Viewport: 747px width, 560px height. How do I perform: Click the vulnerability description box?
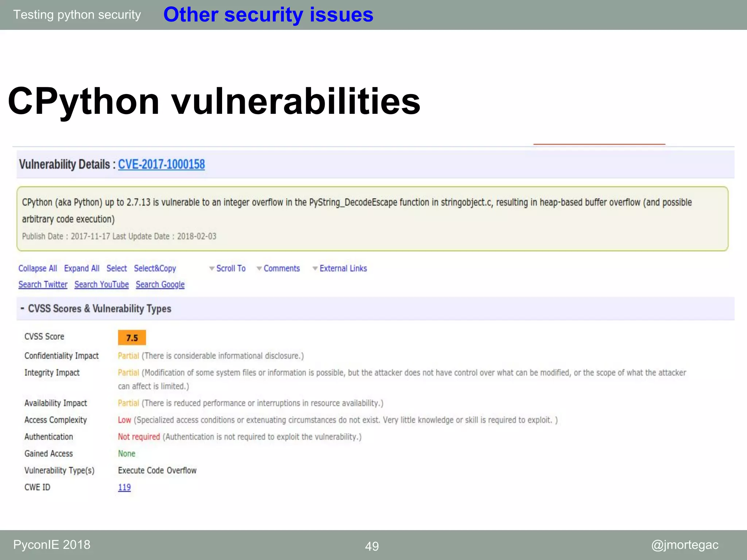372,219
